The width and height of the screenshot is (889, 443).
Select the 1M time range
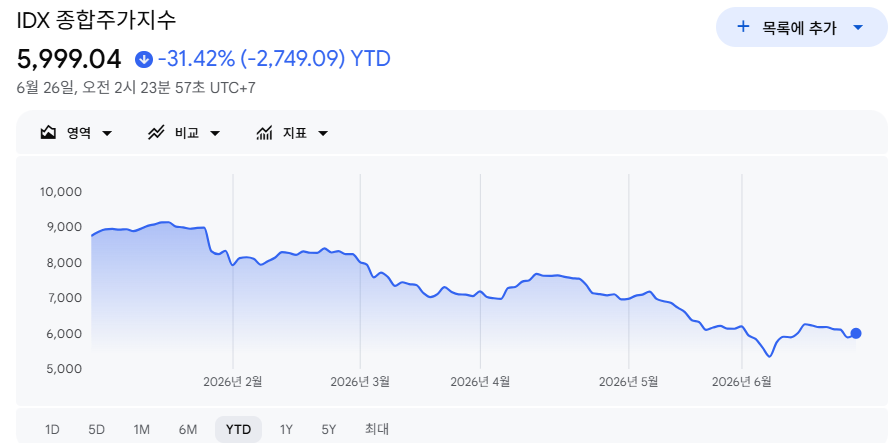click(x=142, y=429)
